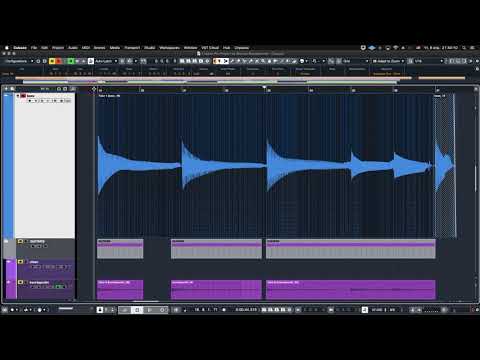Screen dimensions: 480x360
Task: Click the track search magnifier icon
Action: pyautogui.click(x=12, y=89)
